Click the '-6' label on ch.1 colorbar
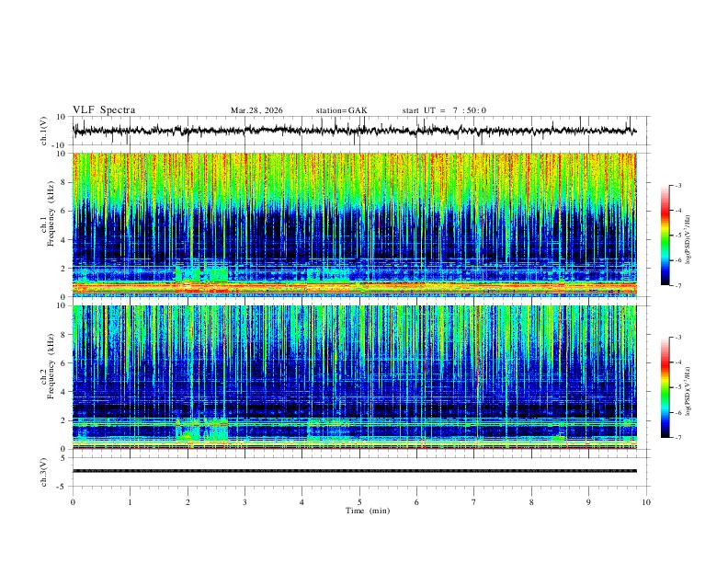Screen dimensions: 728x563 677,260
